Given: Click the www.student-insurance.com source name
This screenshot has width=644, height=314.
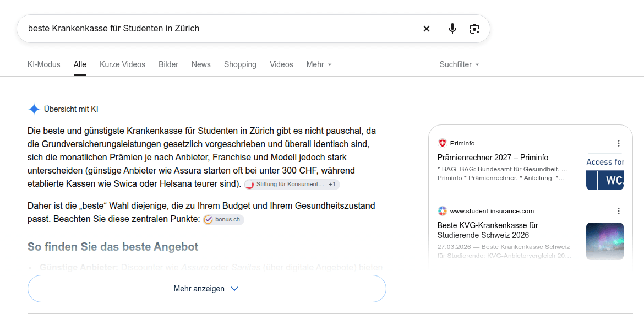Looking at the screenshot, I should (x=492, y=211).
